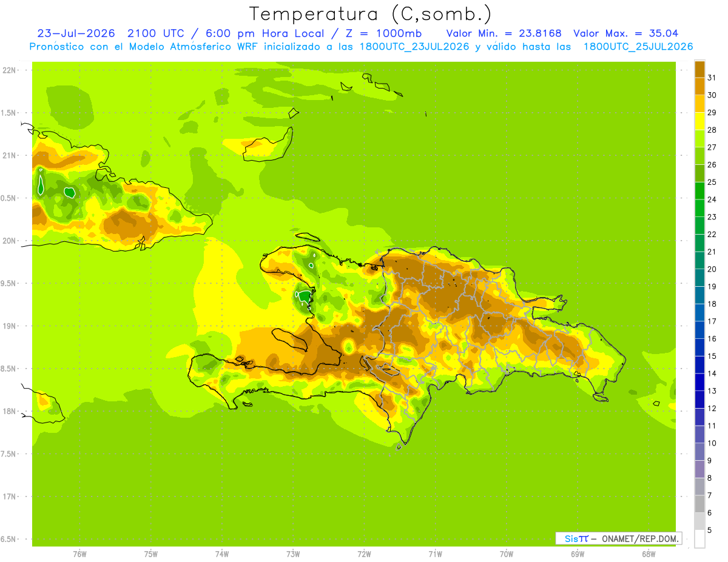Click the colorbar label "5"

click(709, 530)
